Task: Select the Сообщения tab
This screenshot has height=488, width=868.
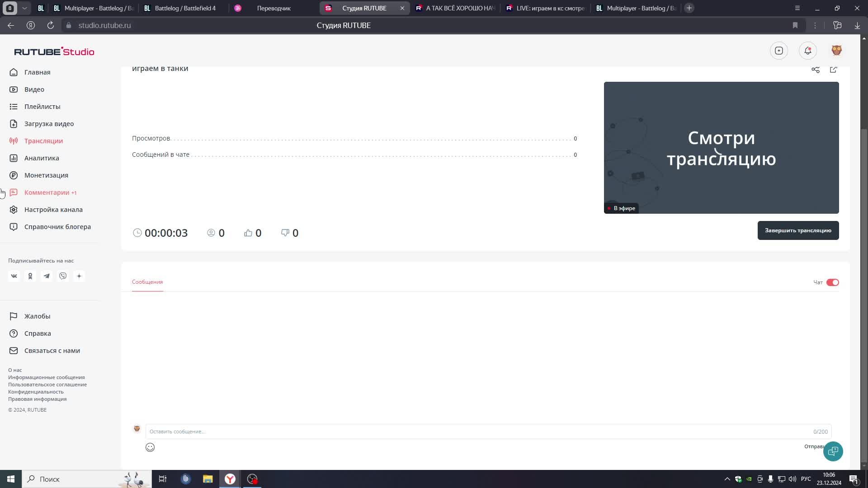Action: pyautogui.click(x=147, y=282)
